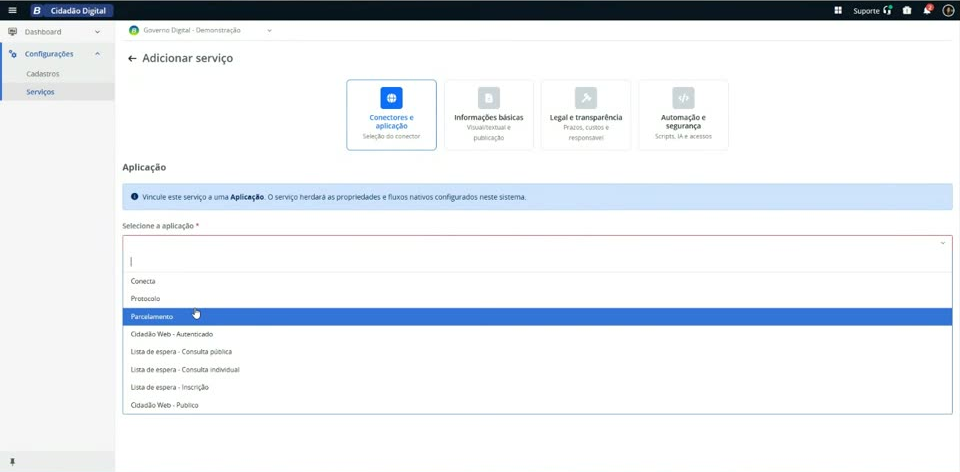960x472 pixels.
Task: Go to Informações básicas step
Action: pyautogui.click(x=489, y=114)
